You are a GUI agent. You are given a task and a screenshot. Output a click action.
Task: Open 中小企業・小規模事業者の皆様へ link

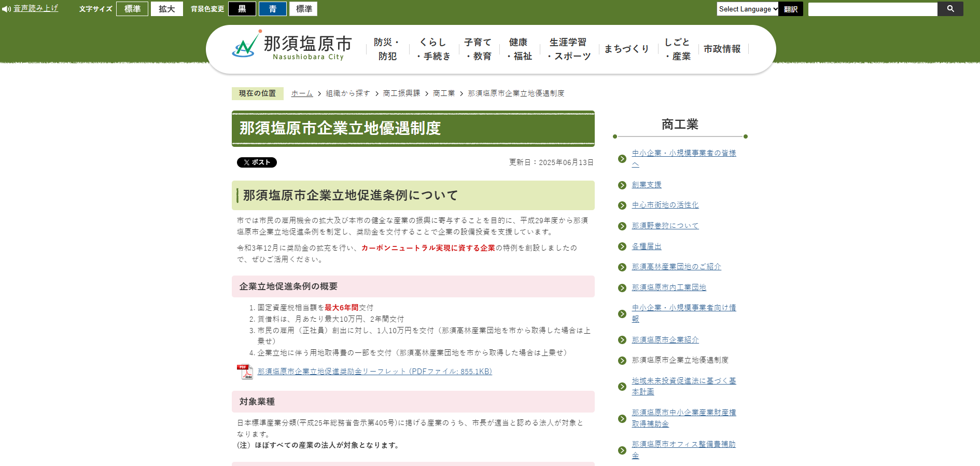(684, 158)
